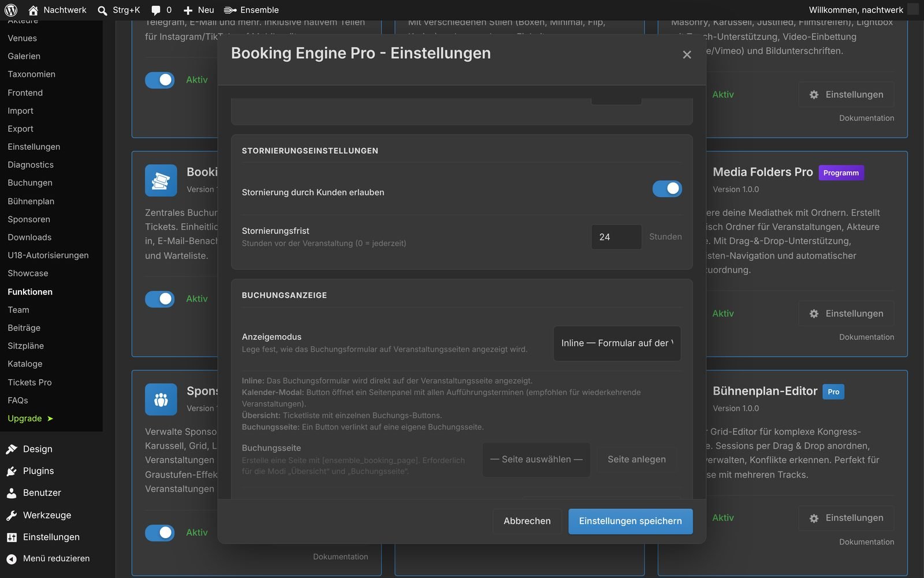The height and width of the screenshot is (578, 924).
Task: Open Design menu brush icon
Action: click(x=12, y=449)
